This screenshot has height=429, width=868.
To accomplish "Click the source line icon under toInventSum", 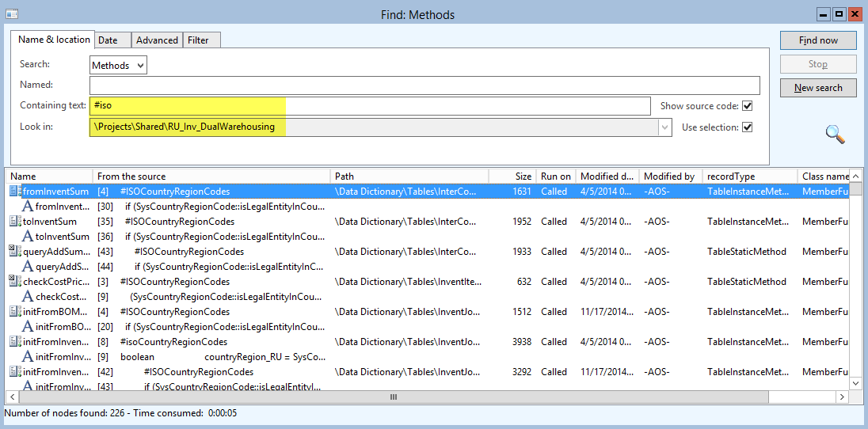I will tap(27, 237).
